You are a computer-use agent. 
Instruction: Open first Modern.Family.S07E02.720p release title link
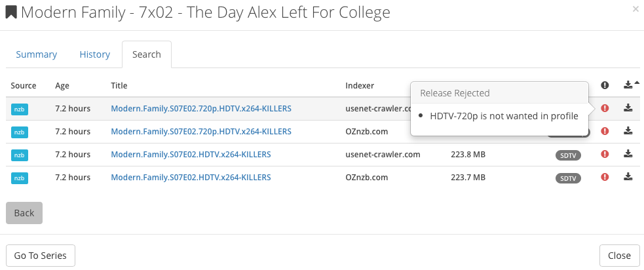[x=200, y=108]
